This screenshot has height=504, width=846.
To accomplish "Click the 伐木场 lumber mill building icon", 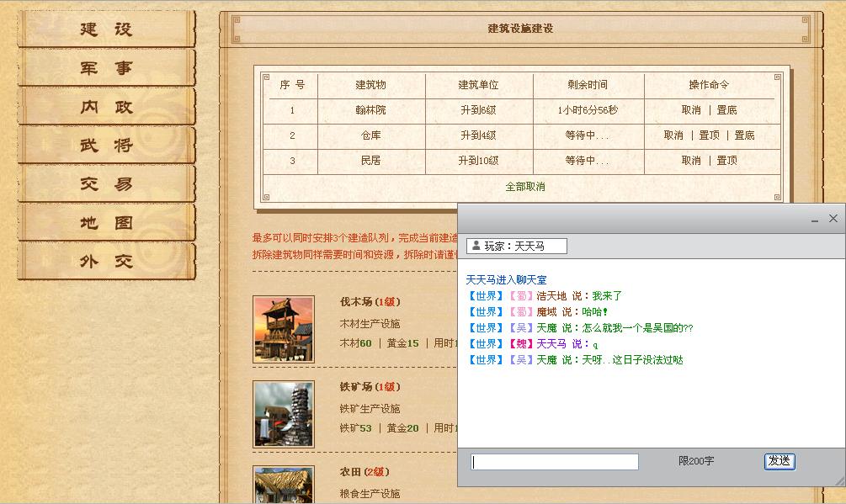I will point(284,329).
